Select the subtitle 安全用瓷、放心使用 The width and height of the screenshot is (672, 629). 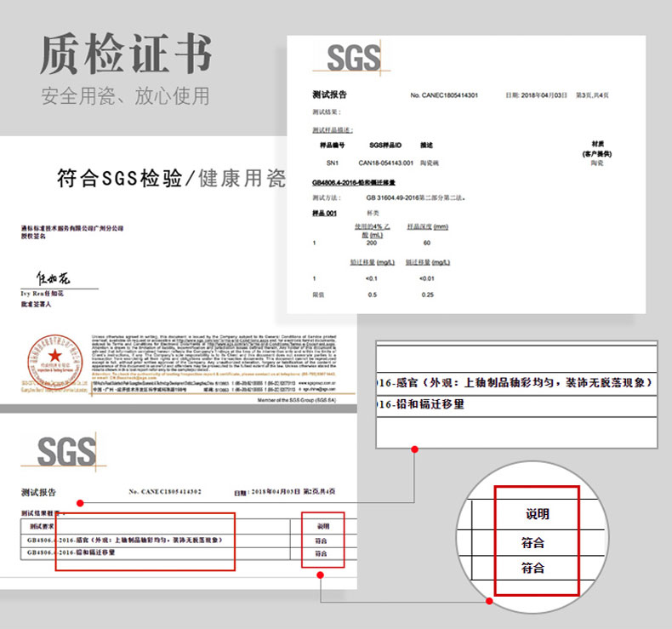click(126, 95)
